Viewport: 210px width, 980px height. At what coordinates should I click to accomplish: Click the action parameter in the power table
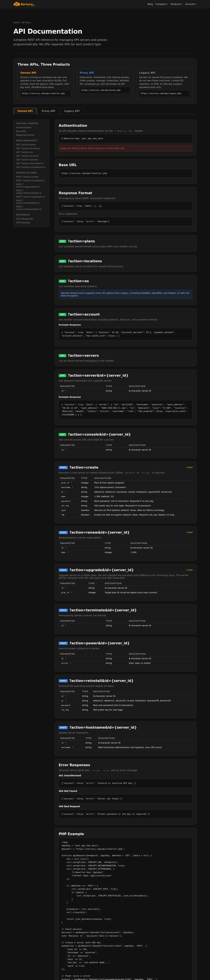65,663
